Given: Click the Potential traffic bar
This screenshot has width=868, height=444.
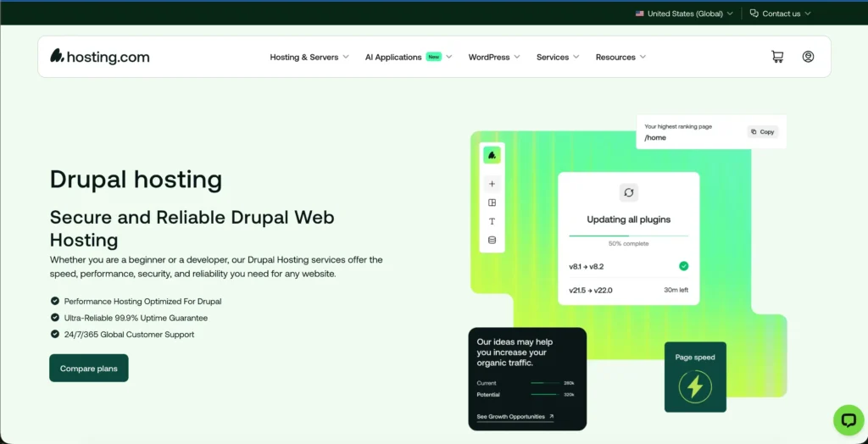Looking at the screenshot, I should click(545, 395).
